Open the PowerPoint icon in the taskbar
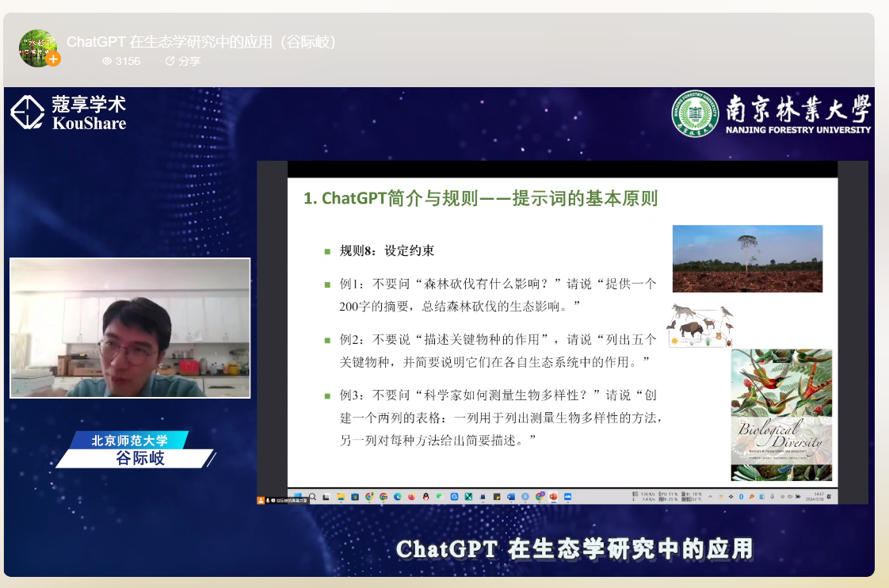The width and height of the screenshot is (889, 588). click(x=554, y=497)
